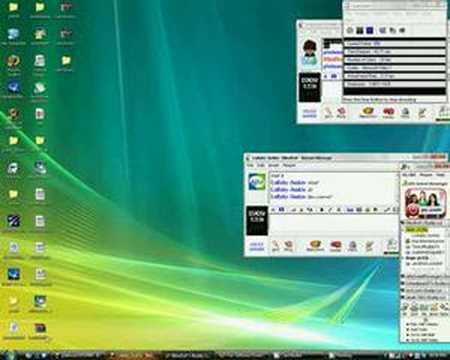Open the second menu in the lower chat window
Screen dimensions: 450x360
(x=261, y=165)
